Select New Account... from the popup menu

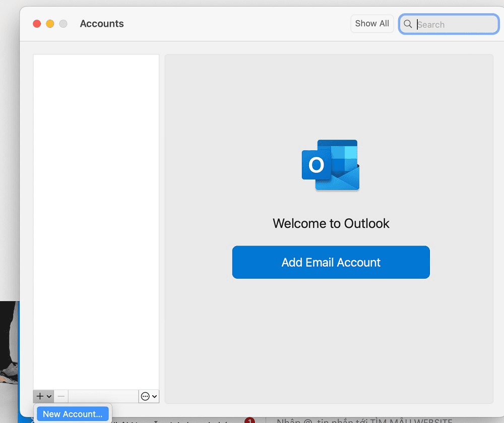click(x=73, y=414)
